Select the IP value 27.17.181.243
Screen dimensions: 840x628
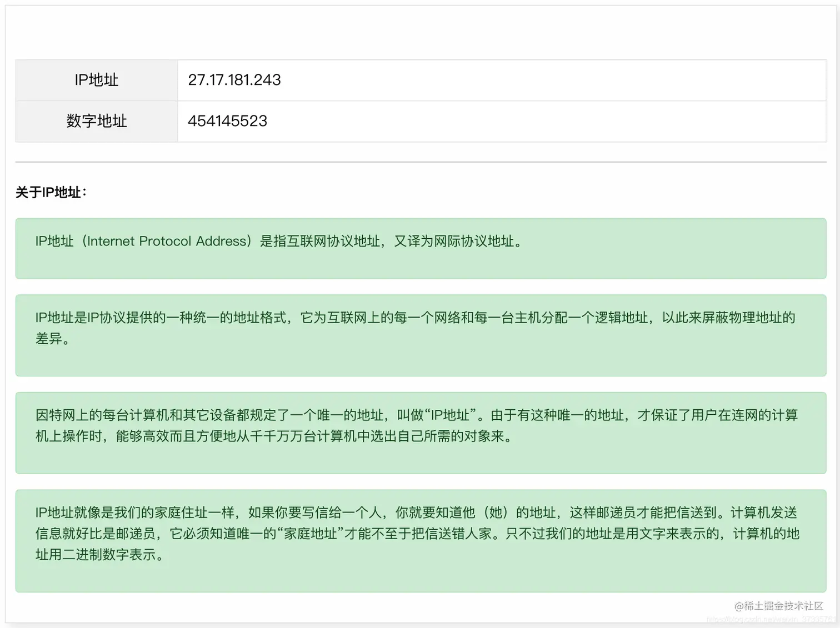234,80
